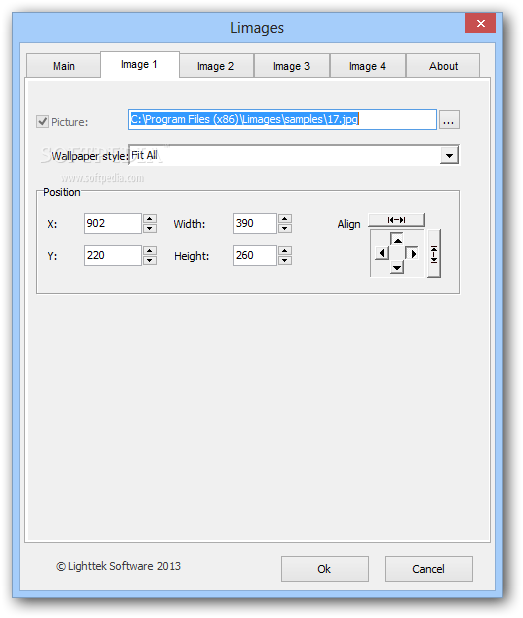
Task: Align image to left arrow
Action: click(382, 253)
